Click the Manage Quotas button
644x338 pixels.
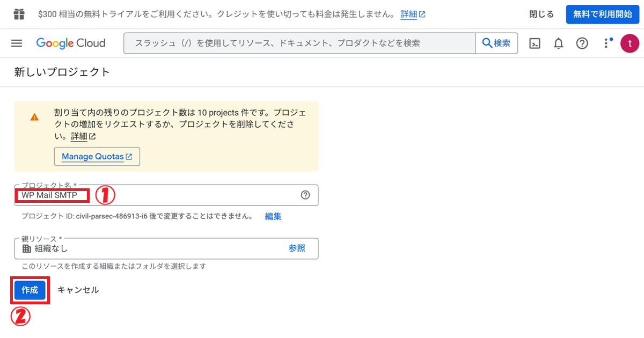[x=97, y=157]
